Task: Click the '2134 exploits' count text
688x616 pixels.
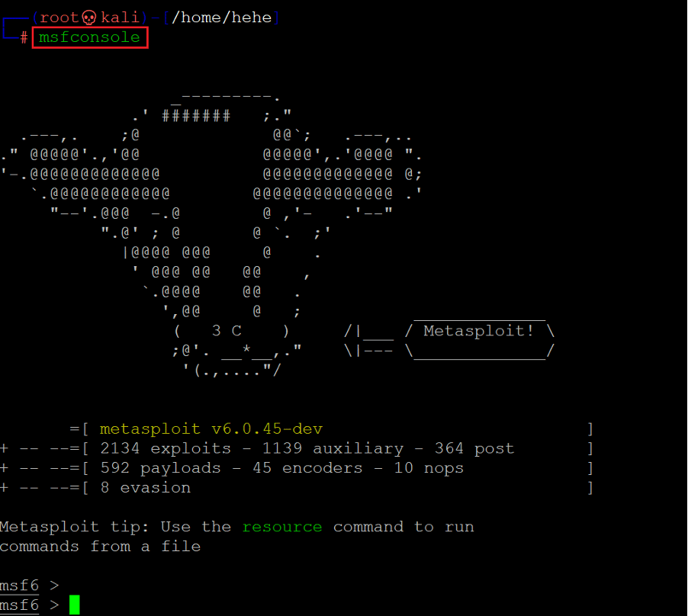Action: [x=166, y=448]
